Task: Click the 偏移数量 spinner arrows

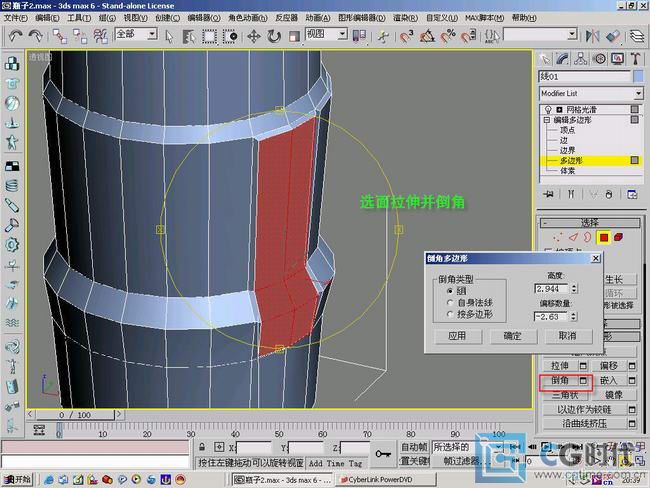Action: [x=573, y=317]
